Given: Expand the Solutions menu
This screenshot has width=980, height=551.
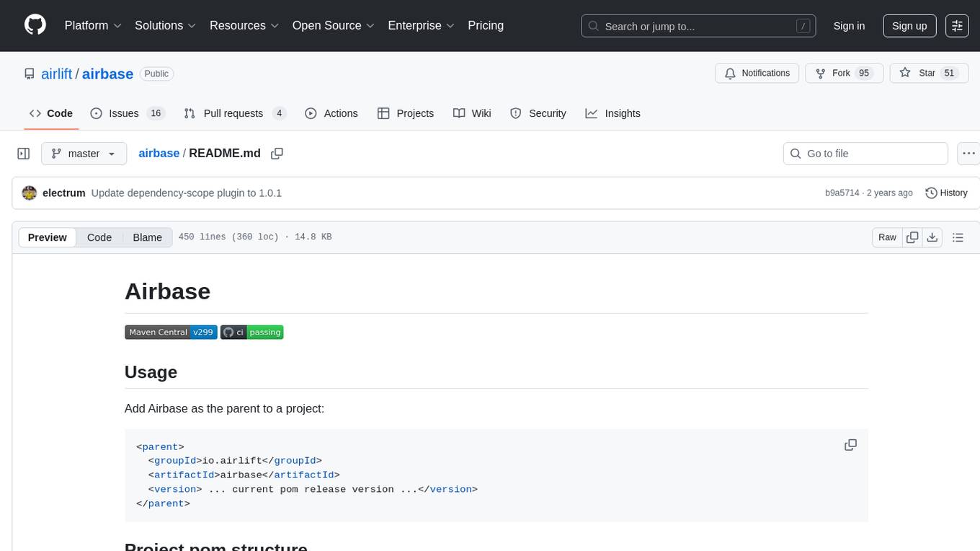Looking at the screenshot, I should coord(165,25).
